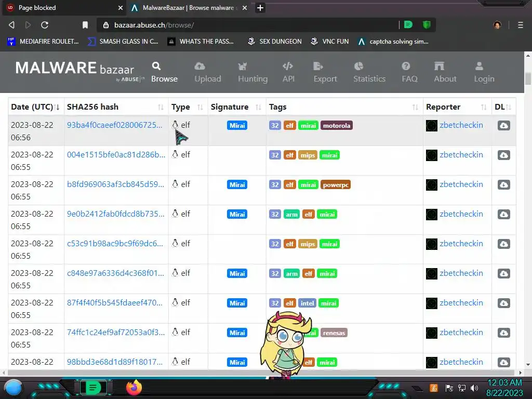Click the renesas tag badge

[x=334, y=333]
